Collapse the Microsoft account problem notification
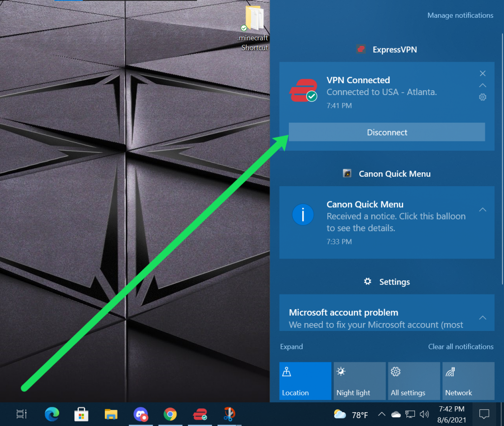The image size is (504, 426). [482, 318]
